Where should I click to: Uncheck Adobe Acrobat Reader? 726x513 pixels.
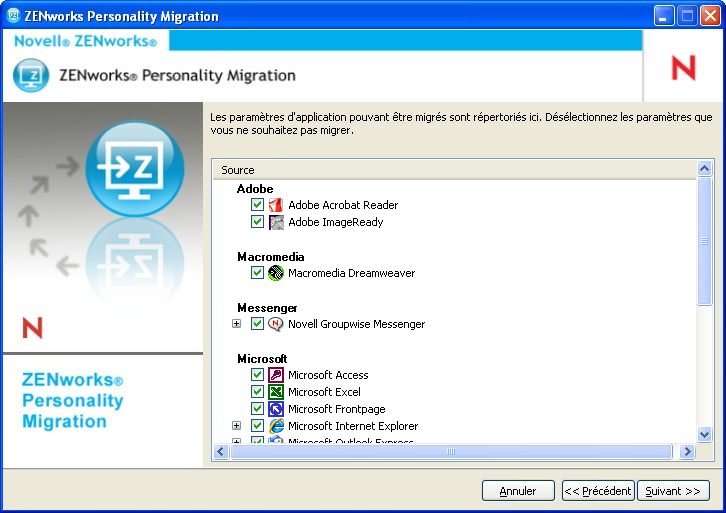click(257, 205)
